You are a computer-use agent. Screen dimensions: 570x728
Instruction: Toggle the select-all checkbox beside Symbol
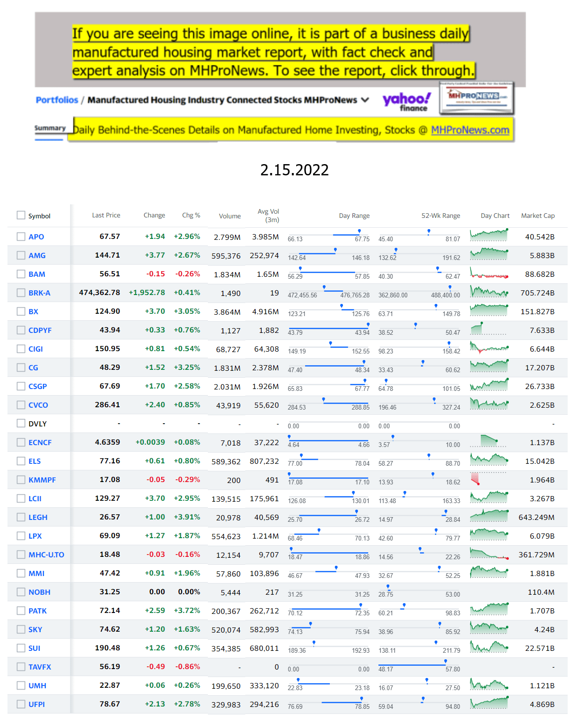tap(21, 215)
